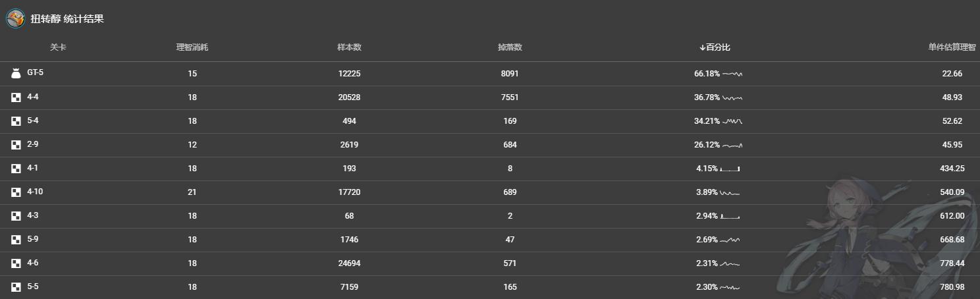Click the 5-5 stage checkered icon
Viewport: 980px width, 299px height.
16,287
